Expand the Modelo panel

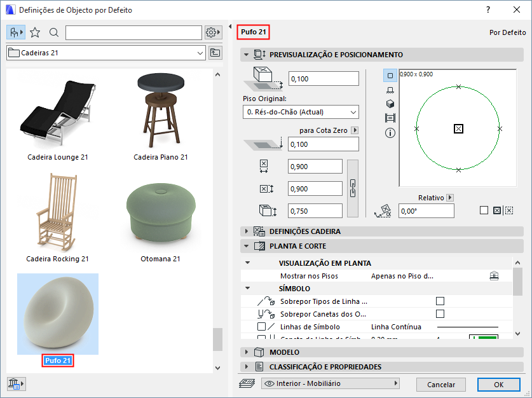tap(247, 352)
